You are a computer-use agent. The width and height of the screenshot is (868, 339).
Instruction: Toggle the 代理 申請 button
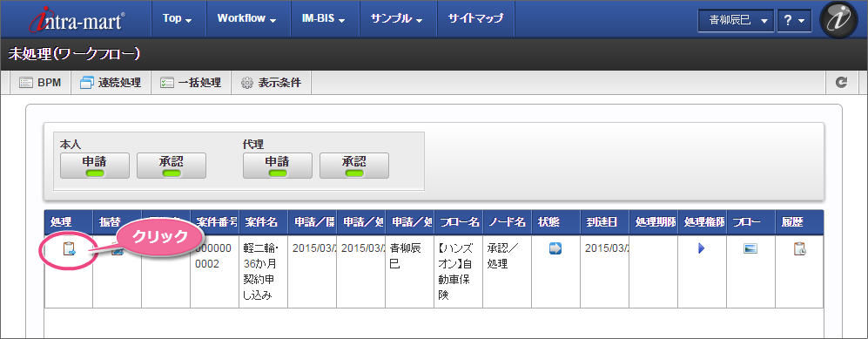tap(278, 166)
